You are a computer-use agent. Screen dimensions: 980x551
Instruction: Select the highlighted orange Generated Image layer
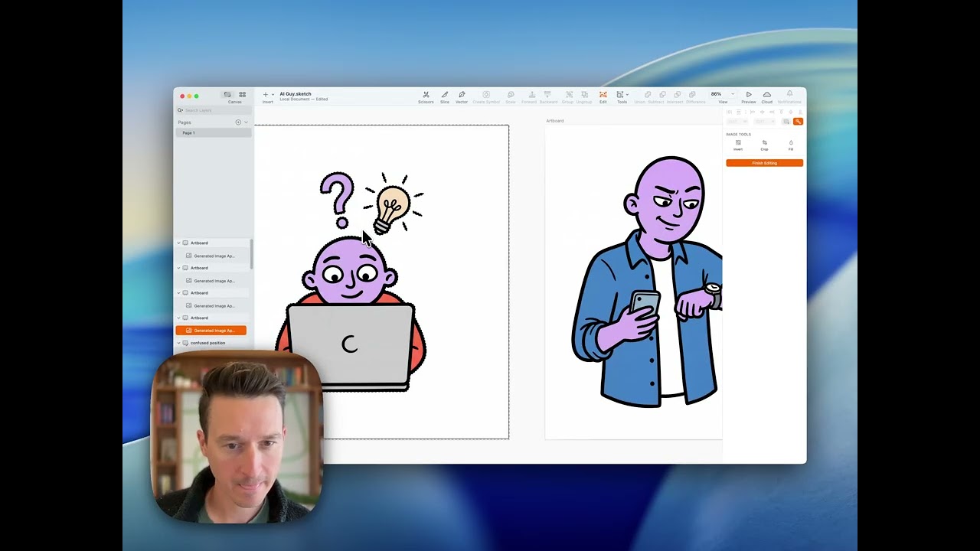click(x=211, y=331)
